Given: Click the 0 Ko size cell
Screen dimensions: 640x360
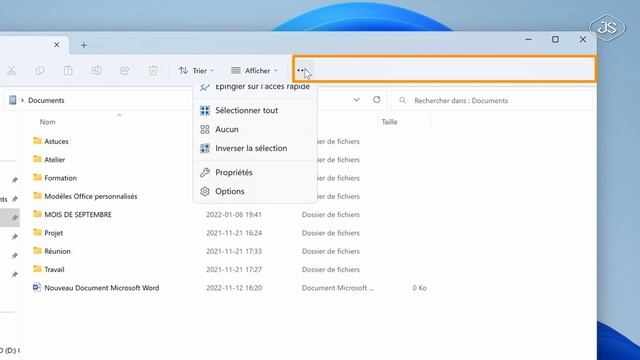Looking at the screenshot, I should tap(419, 288).
